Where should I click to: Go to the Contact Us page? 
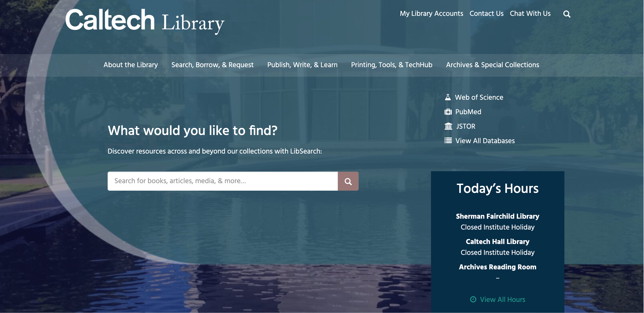point(486,14)
